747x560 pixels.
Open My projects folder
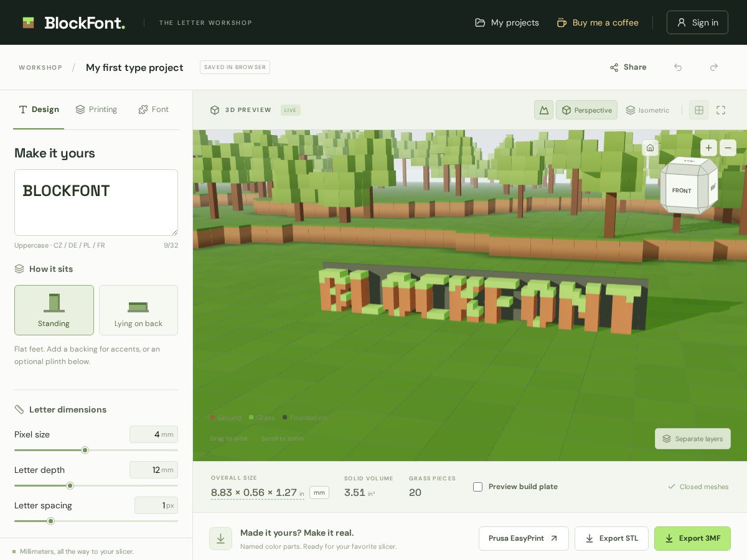click(x=507, y=22)
